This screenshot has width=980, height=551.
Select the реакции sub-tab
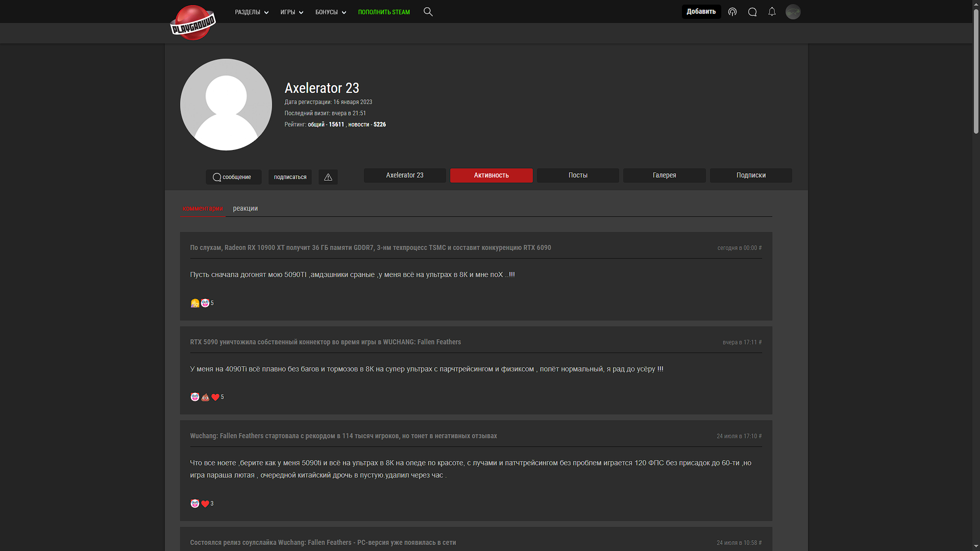246,208
